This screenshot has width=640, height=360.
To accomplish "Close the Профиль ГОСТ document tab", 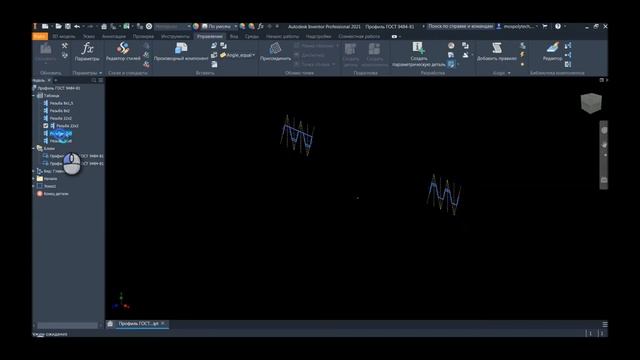I will click(163, 324).
